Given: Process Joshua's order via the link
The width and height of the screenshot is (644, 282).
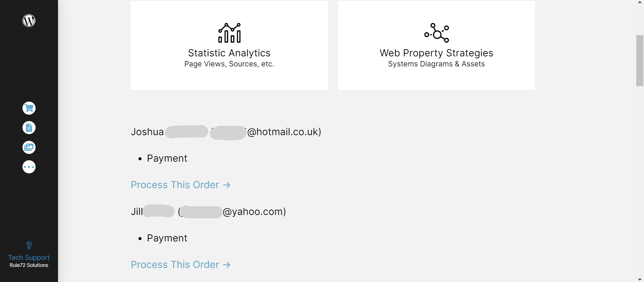Looking at the screenshot, I should coord(180,185).
